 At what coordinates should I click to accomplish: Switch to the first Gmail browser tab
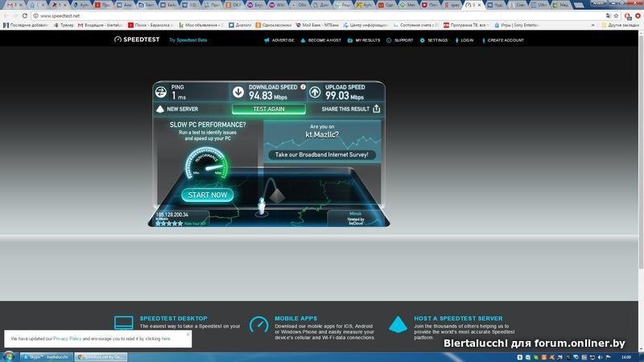tap(14, 5)
